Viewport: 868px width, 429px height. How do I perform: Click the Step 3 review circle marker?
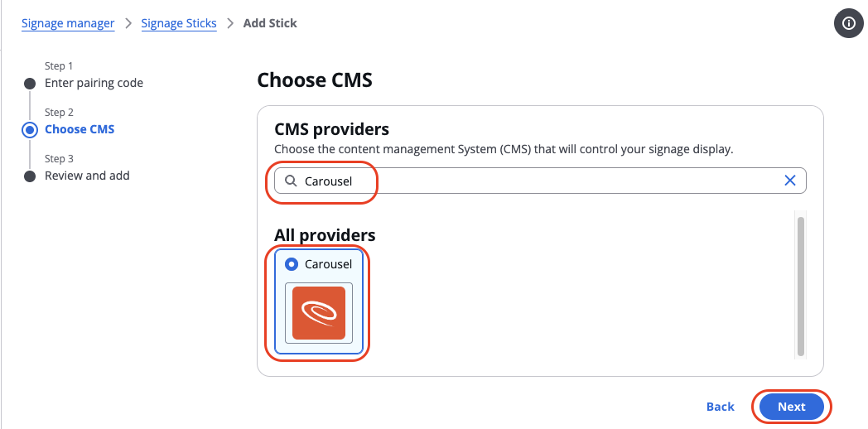tap(29, 176)
